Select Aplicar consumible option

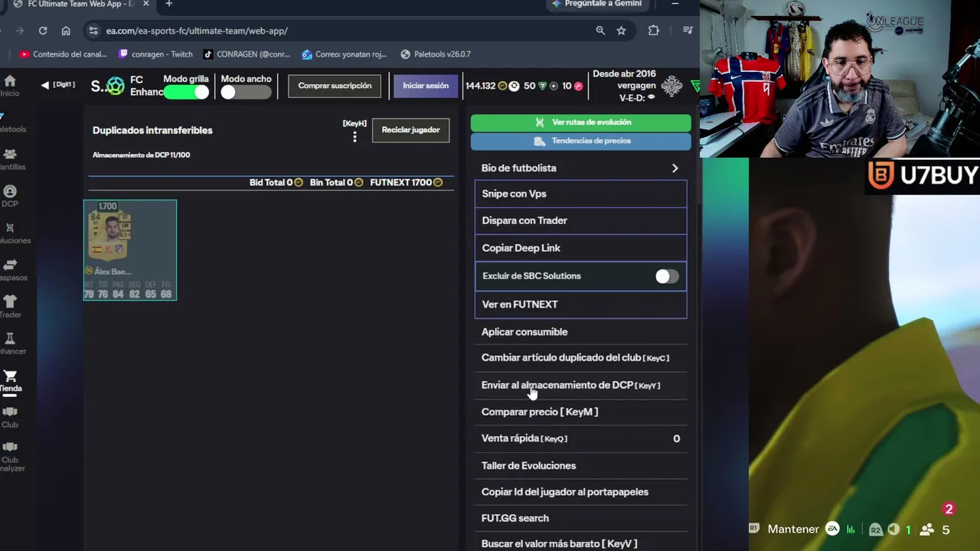(580, 332)
